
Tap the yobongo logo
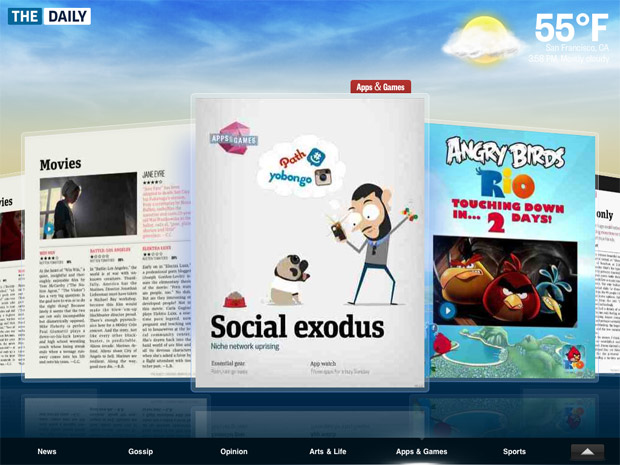click(290, 178)
